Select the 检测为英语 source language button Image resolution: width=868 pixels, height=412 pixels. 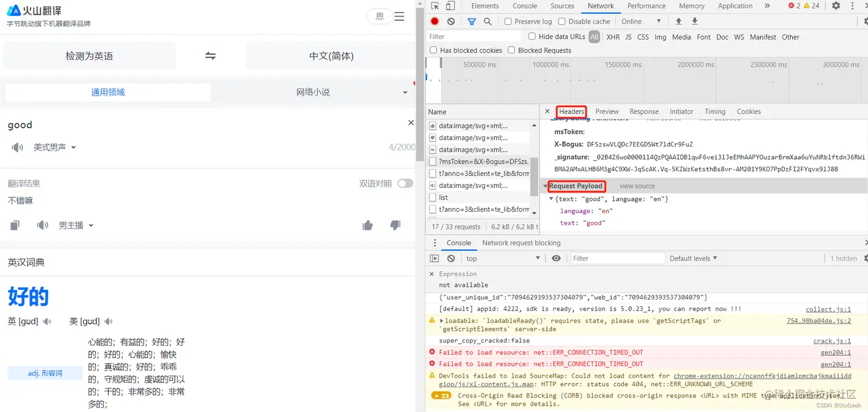(x=90, y=56)
